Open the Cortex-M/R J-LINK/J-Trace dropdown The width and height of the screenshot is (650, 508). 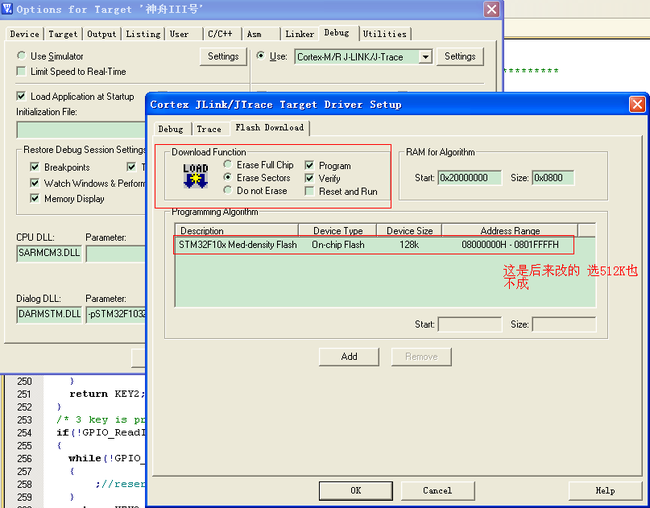pyautogui.click(x=425, y=57)
